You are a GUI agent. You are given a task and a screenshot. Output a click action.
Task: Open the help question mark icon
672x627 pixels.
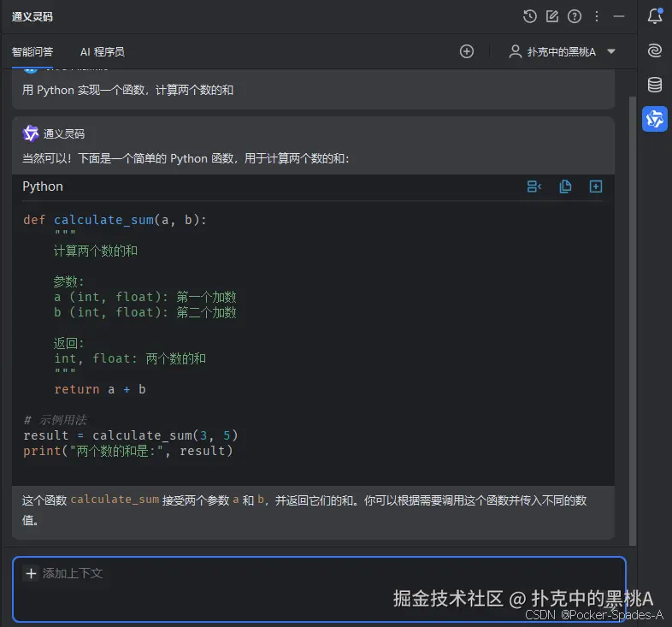tap(575, 17)
